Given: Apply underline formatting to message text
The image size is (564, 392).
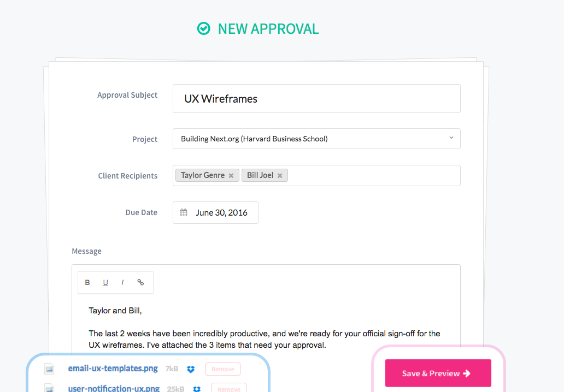Looking at the screenshot, I should 105,282.
